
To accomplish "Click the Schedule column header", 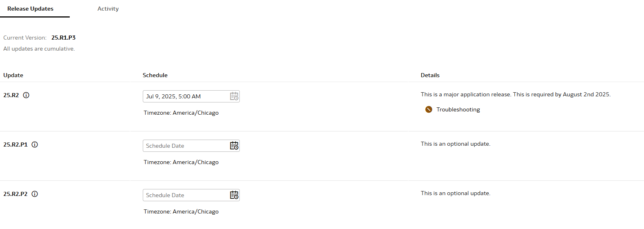I will (x=155, y=75).
